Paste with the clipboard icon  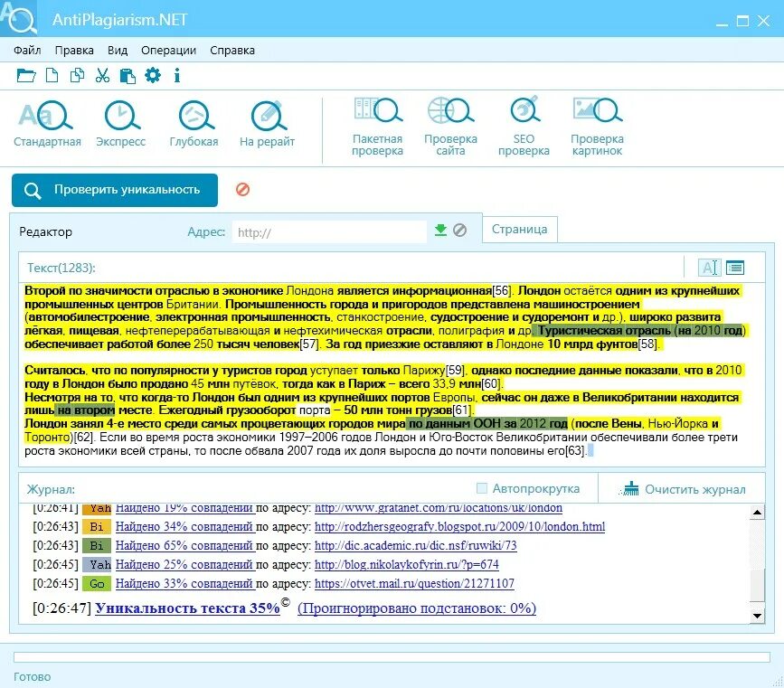(x=128, y=76)
